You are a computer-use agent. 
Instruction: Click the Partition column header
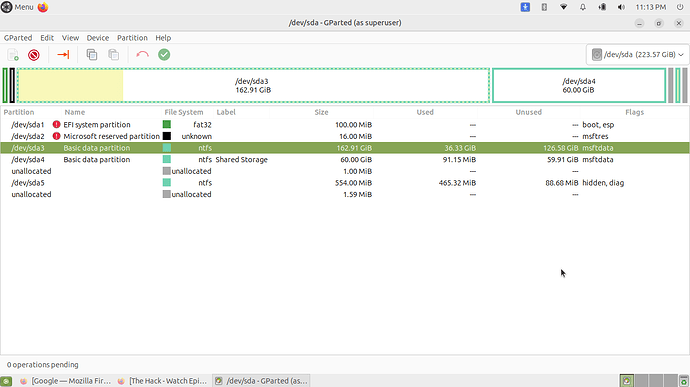click(19, 112)
